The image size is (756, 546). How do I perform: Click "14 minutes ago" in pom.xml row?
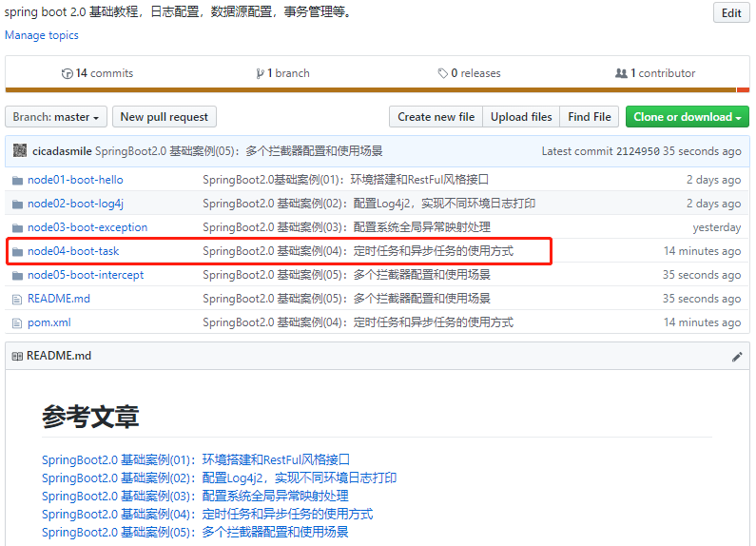(x=702, y=322)
